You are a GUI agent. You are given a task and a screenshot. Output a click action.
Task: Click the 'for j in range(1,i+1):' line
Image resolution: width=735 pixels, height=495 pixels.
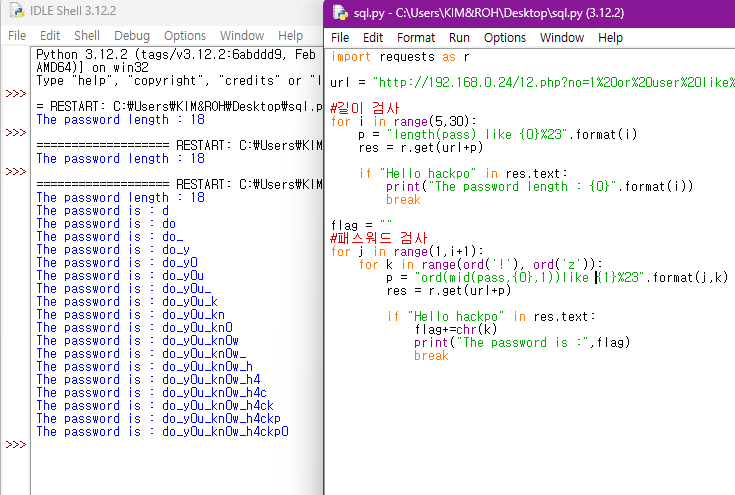[407, 252]
